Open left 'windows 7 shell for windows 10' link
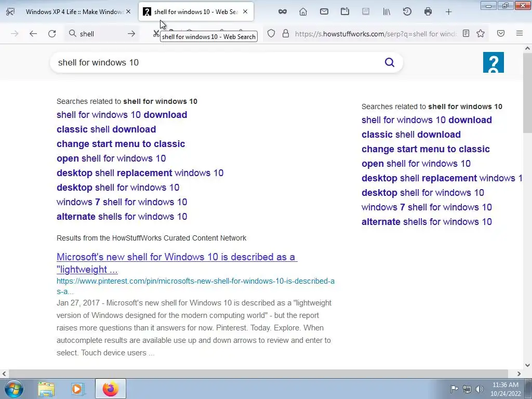Image resolution: width=532 pixels, height=399 pixels. pos(122,202)
